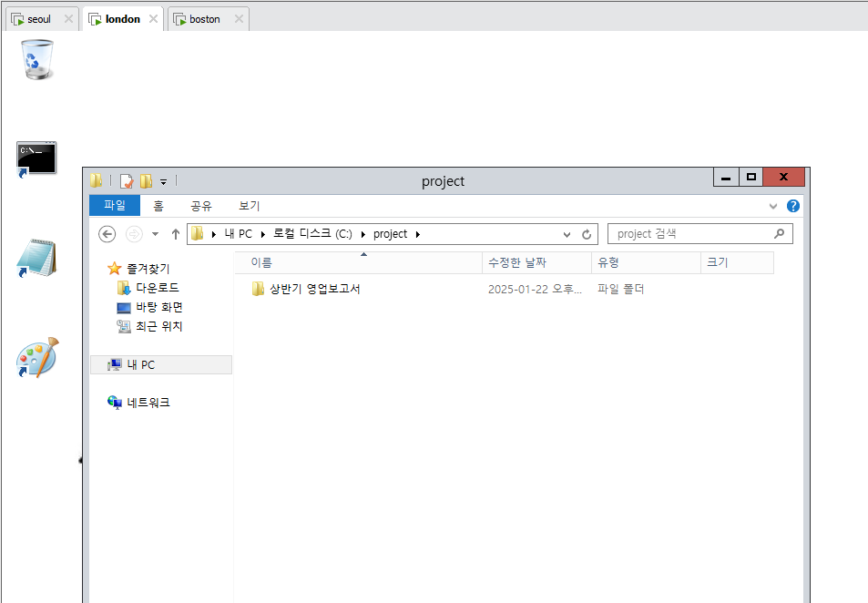The height and width of the screenshot is (603, 868).
Task: Click the folder icon in the title bar
Action: click(x=96, y=180)
